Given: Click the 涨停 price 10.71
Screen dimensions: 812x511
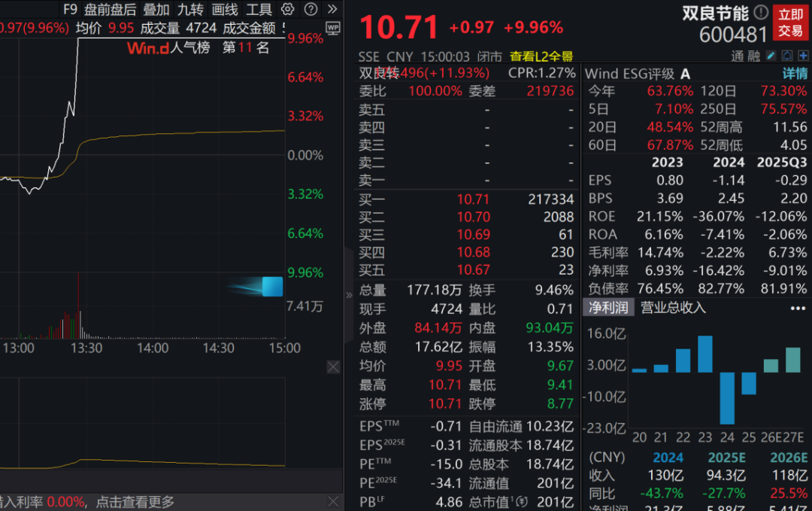Looking at the screenshot, I should (x=444, y=403).
